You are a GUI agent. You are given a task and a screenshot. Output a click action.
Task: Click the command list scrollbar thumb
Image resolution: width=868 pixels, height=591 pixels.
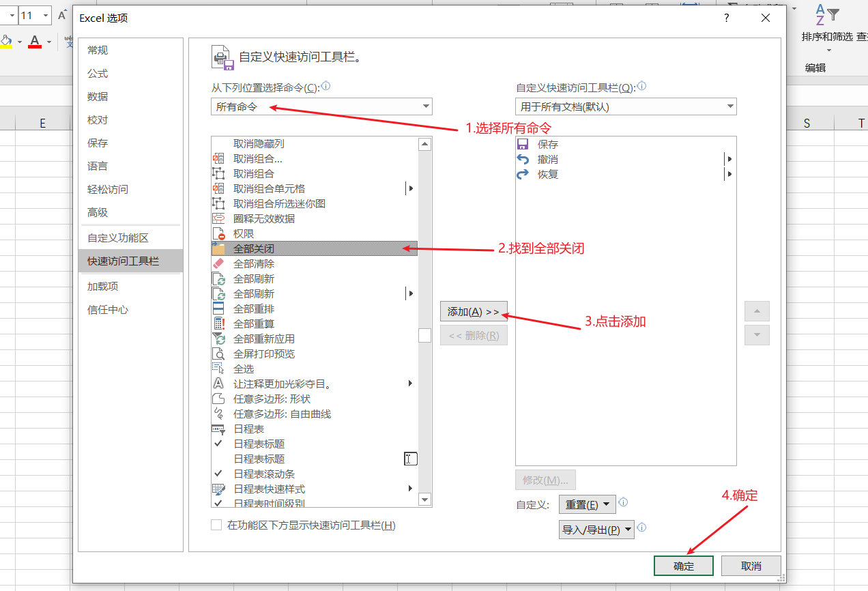tap(424, 335)
